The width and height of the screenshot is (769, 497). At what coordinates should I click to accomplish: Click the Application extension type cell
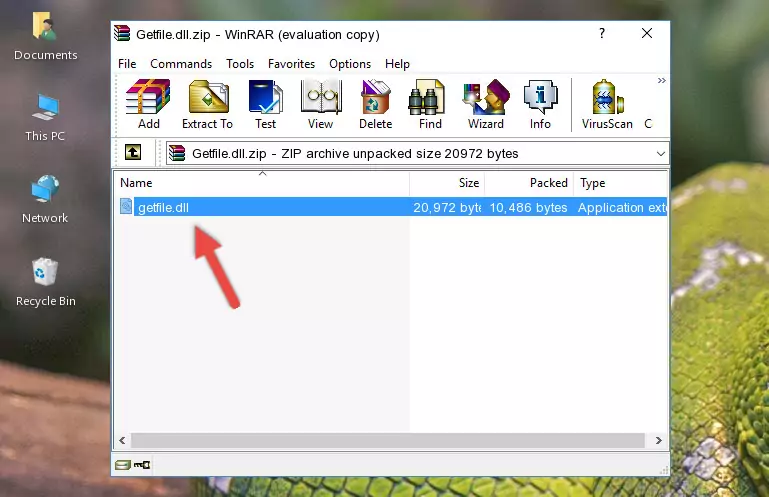coord(622,208)
